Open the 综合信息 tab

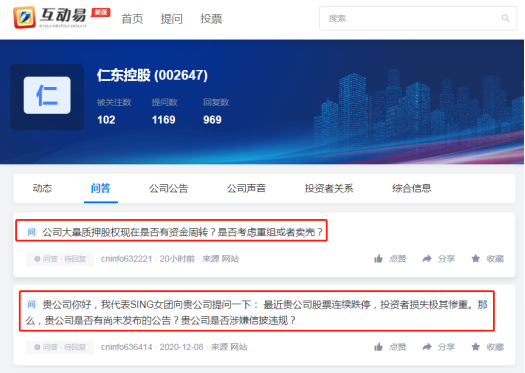click(411, 188)
